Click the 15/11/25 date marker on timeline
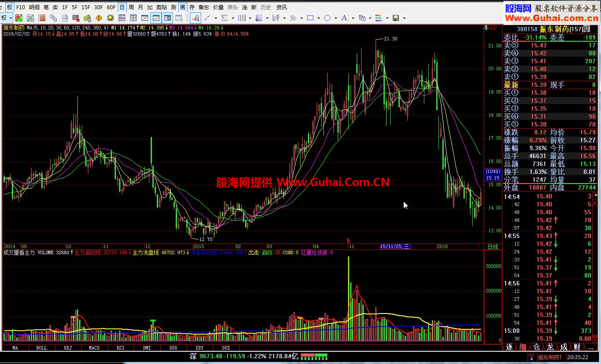The width and height of the screenshot is (601, 364). coord(395,246)
